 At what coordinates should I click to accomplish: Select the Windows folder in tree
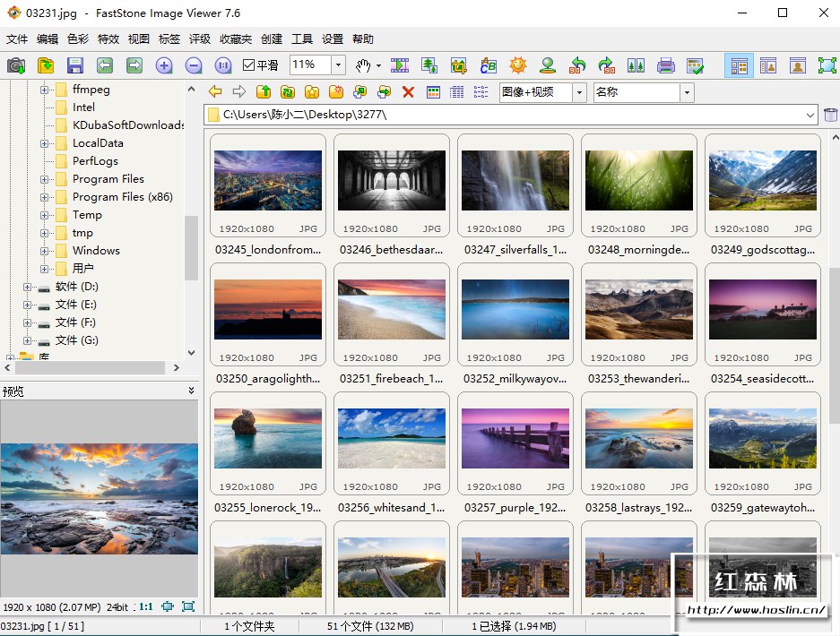click(96, 251)
